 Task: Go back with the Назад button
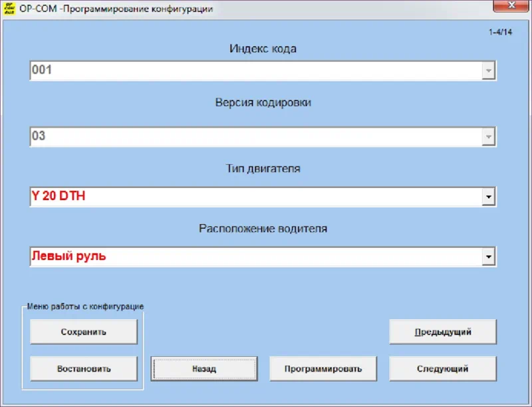[204, 368]
